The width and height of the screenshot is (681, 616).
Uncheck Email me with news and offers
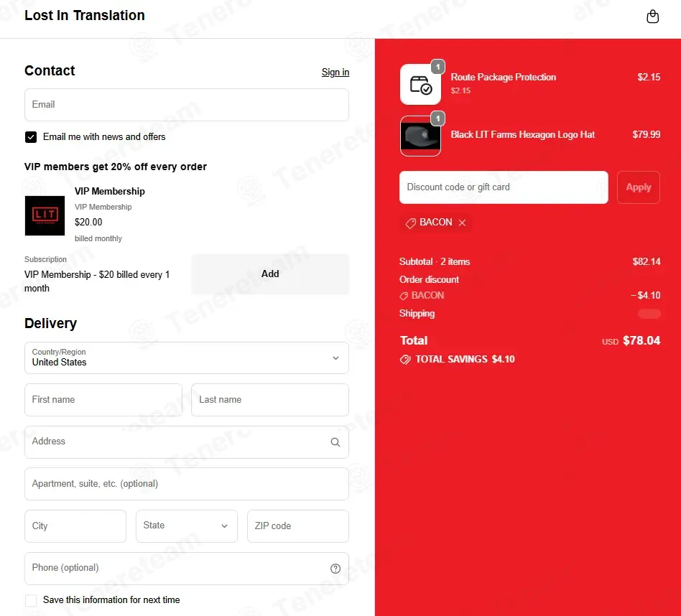pyautogui.click(x=31, y=137)
